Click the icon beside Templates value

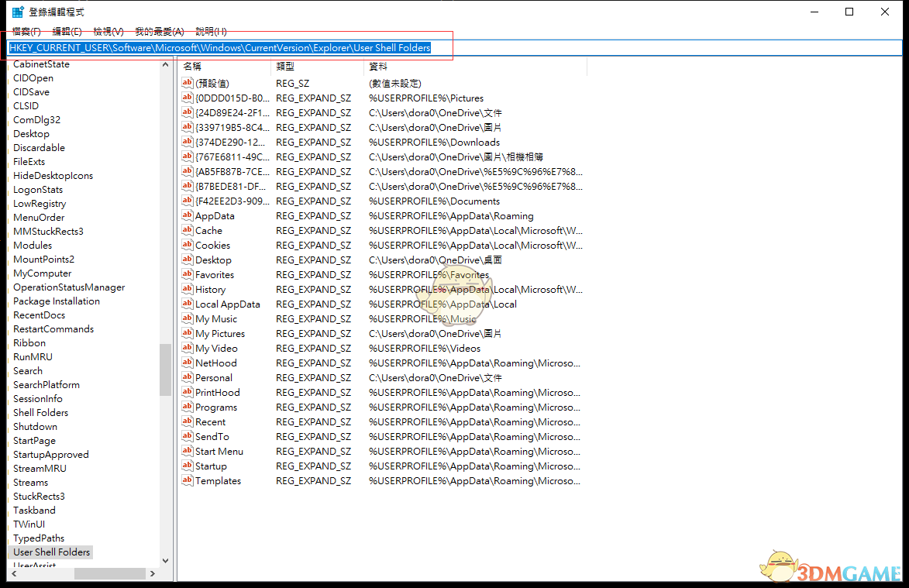[x=187, y=481]
